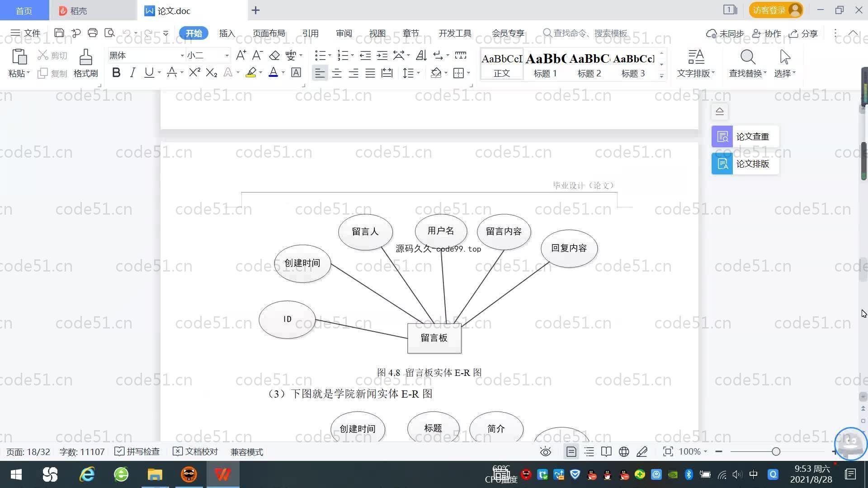Open the 视图 tab
The height and width of the screenshot is (488, 868).
click(x=377, y=33)
